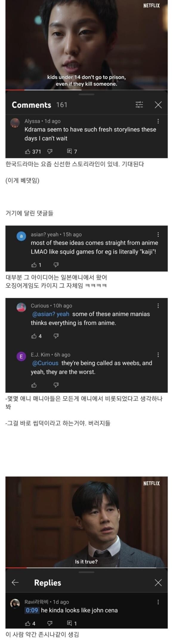Click the @asian? yeah mention link
The image size is (173, 644).
pyautogui.click(x=50, y=314)
